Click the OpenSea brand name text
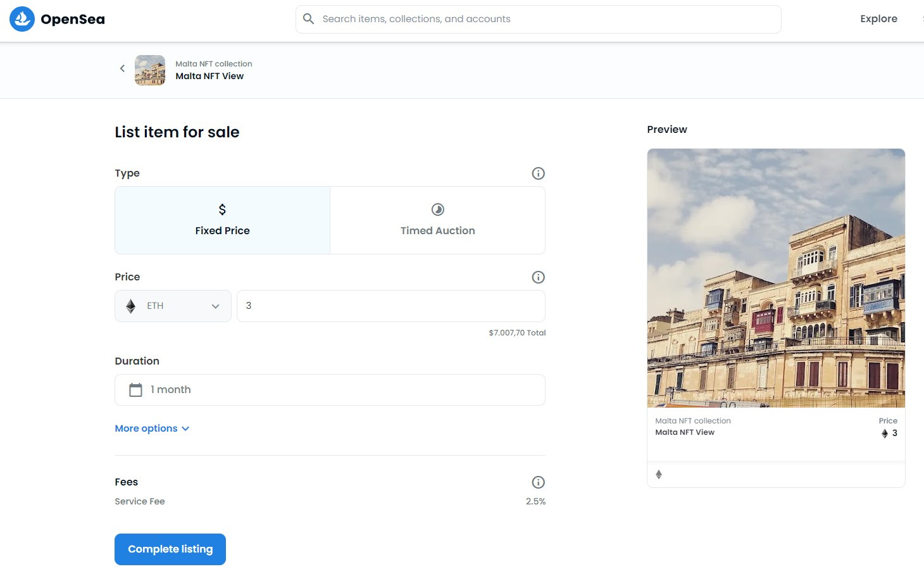 point(73,20)
